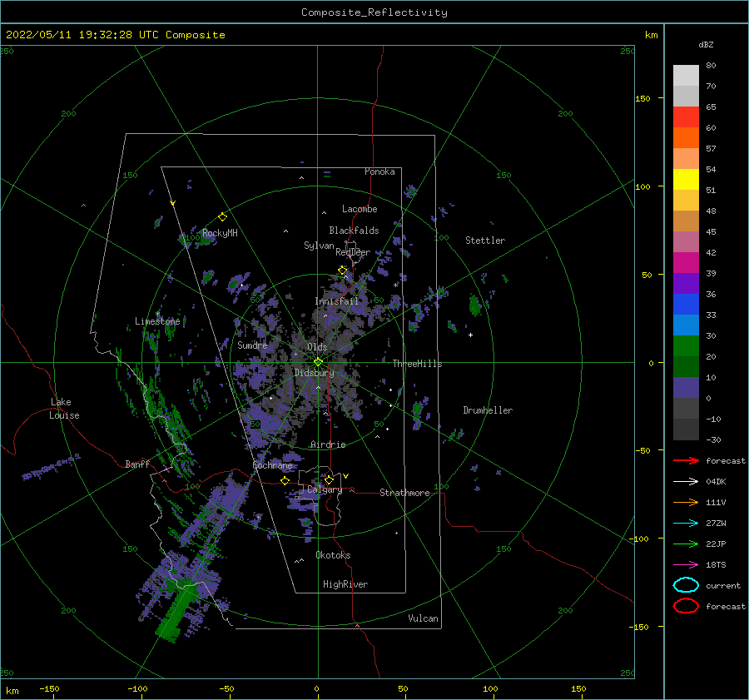The width and height of the screenshot is (749, 700).
Task: Click the Stettler city label
Action: (x=485, y=241)
